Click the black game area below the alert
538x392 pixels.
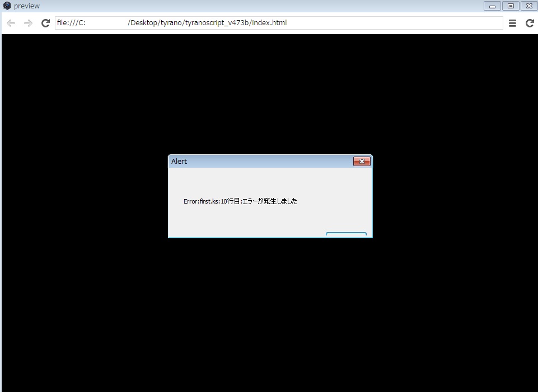click(269, 313)
